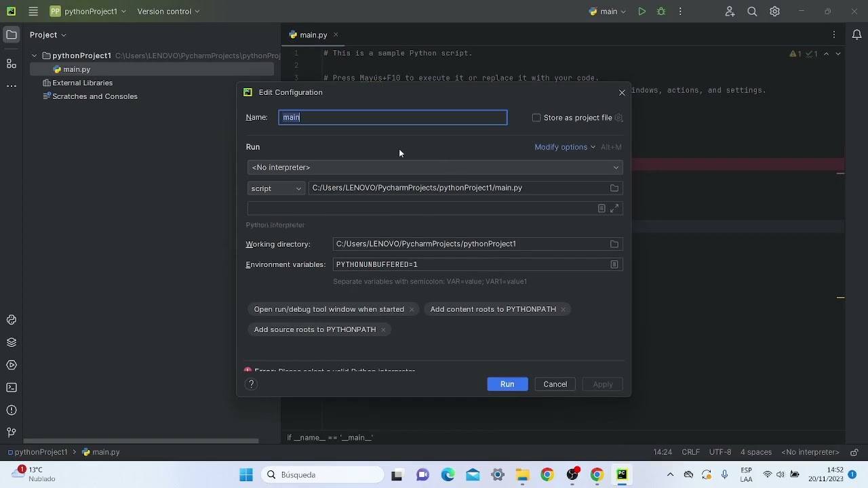Run main with the green play icon
868x488 pixels.
tap(642, 12)
